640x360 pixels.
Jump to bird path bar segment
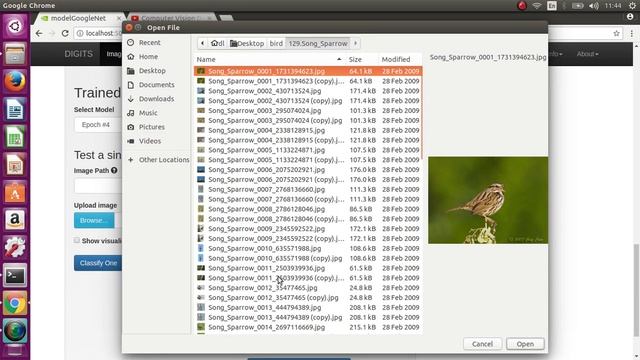pyautogui.click(x=276, y=43)
